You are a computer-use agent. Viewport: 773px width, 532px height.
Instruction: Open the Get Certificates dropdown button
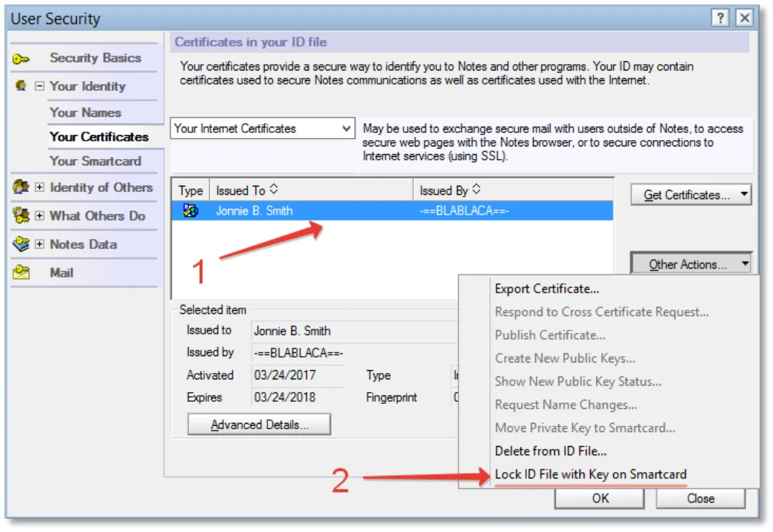pos(691,195)
